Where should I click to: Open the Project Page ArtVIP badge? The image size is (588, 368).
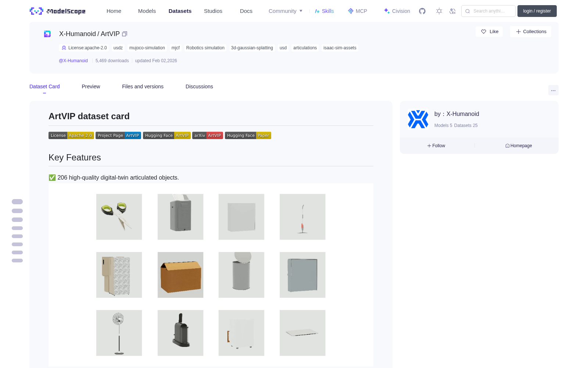[x=118, y=135]
